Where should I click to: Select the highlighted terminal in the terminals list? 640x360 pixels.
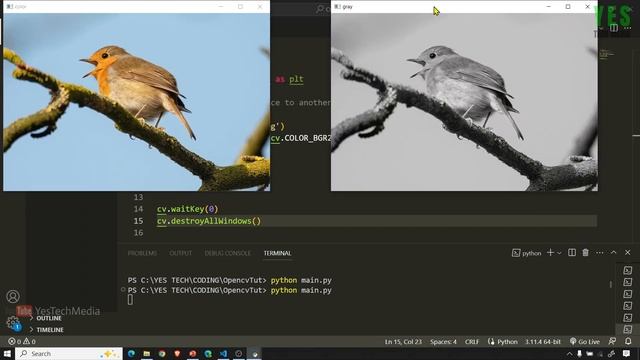pyautogui.click(x=628, y=329)
